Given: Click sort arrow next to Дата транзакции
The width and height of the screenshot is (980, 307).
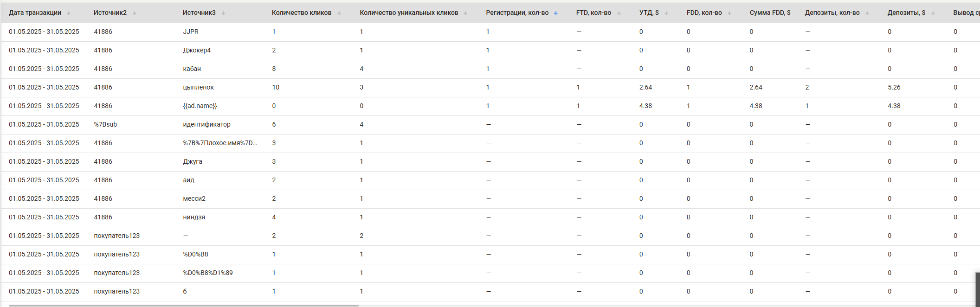Looking at the screenshot, I should (69, 13).
